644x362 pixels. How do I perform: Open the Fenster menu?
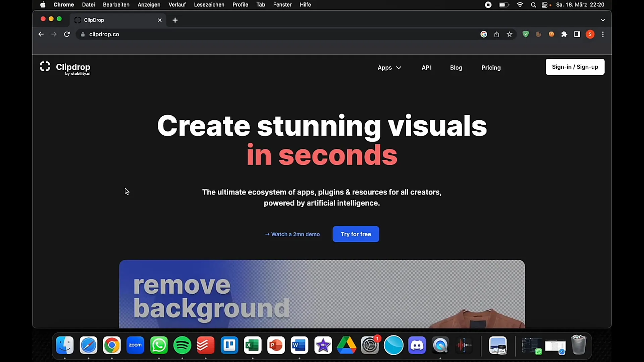tap(282, 5)
